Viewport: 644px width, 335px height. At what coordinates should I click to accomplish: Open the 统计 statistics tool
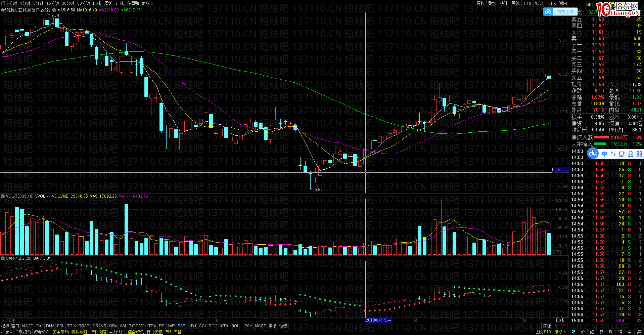tap(504, 3)
